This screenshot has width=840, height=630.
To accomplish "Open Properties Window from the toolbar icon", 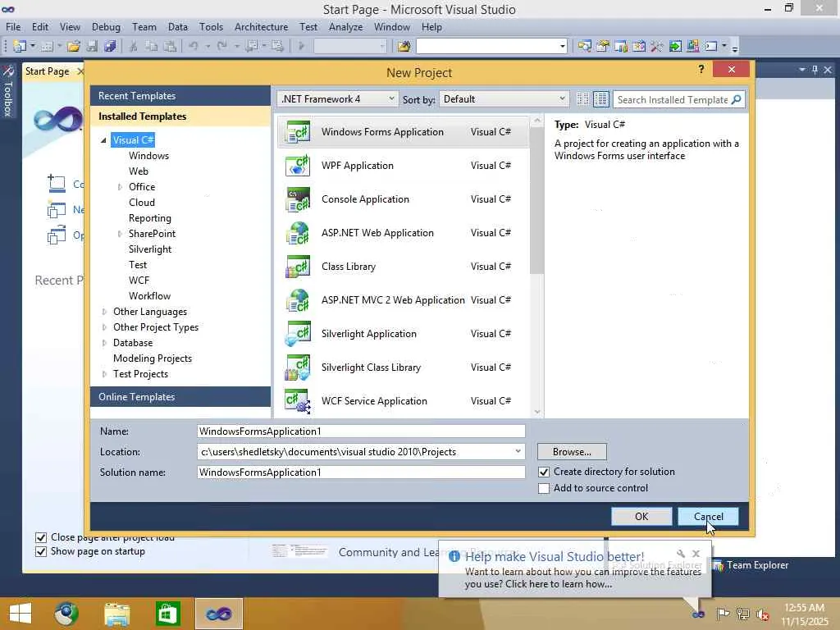I will 603,46.
